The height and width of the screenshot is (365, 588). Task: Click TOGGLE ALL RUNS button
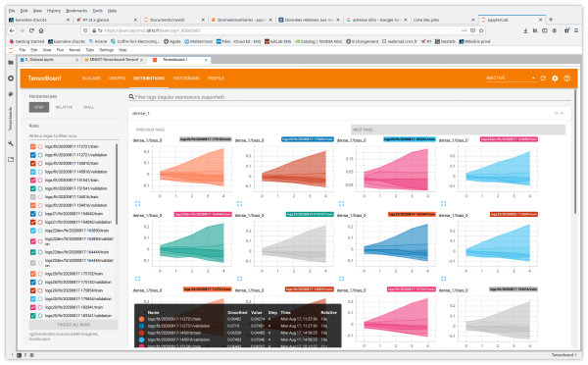[x=73, y=325]
